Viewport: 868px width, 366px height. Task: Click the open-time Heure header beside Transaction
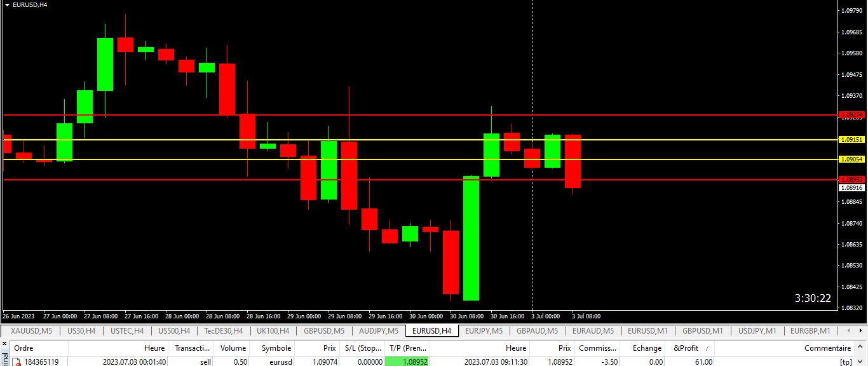119,348
